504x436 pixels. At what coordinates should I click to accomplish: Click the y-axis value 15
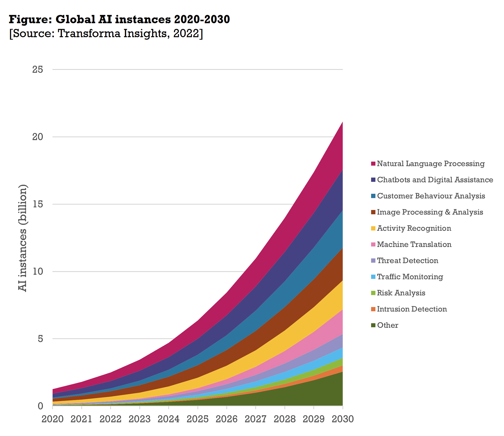coord(38,204)
